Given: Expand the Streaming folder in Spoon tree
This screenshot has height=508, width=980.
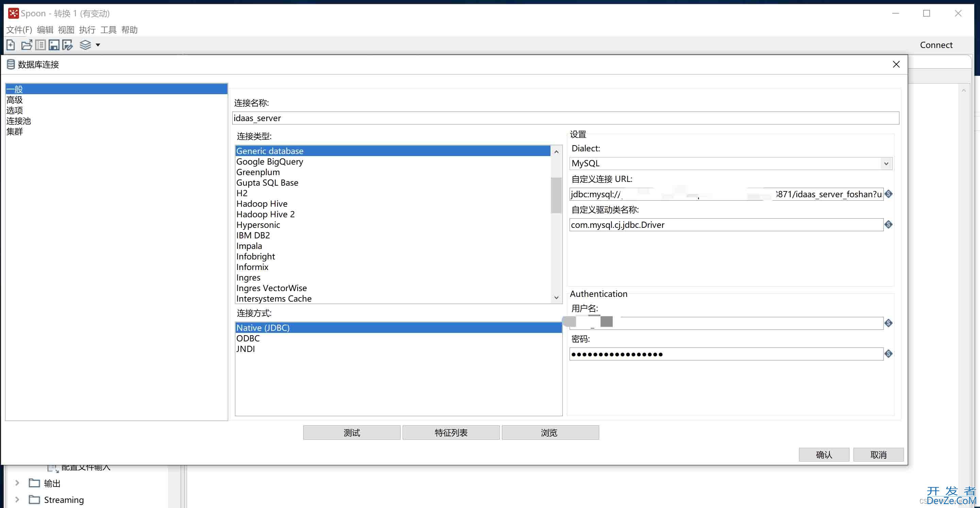Looking at the screenshot, I should 17,499.
